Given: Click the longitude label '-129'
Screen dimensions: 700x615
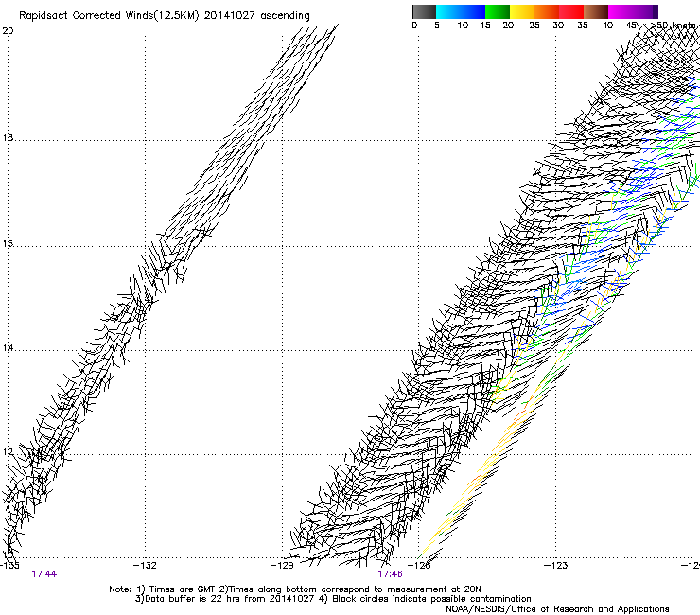Looking at the screenshot, I should pyautogui.click(x=282, y=566).
